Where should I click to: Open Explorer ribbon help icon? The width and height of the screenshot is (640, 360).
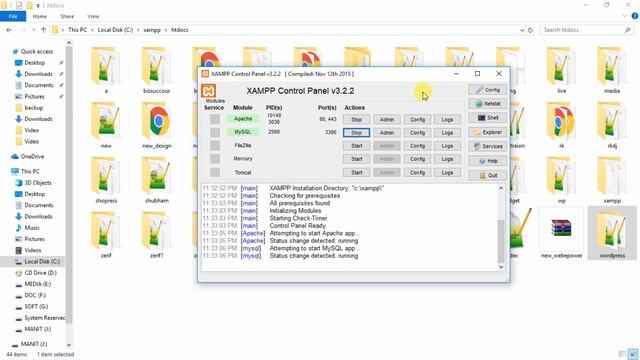[635, 16]
